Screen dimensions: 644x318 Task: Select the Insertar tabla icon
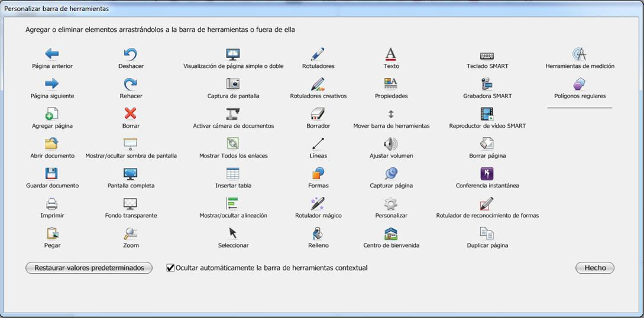pyautogui.click(x=233, y=174)
